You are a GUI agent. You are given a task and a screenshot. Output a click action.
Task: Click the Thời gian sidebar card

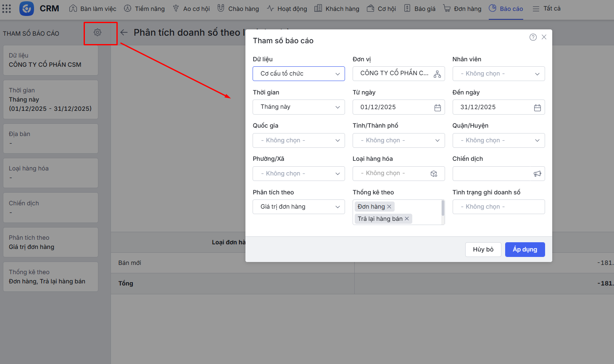(50, 100)
